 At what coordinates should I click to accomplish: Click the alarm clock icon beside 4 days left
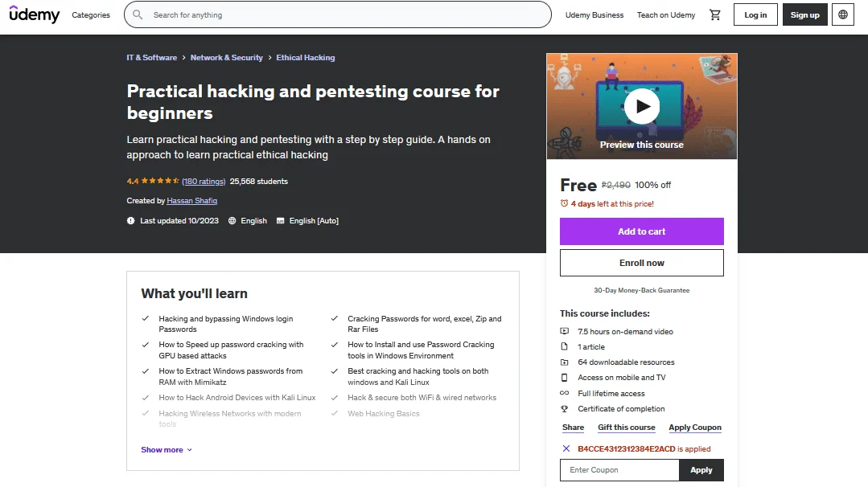click(564, 203)
